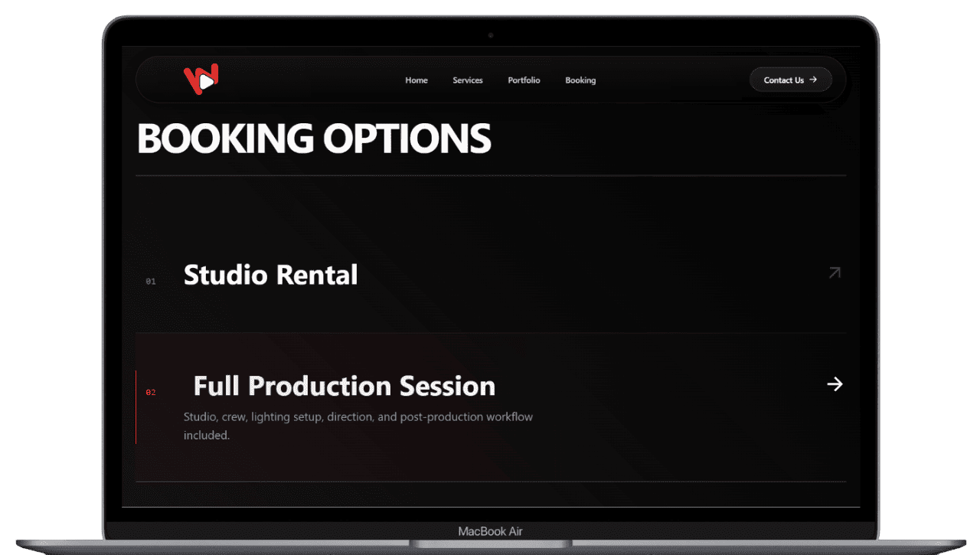Open the Portfolio nav link
980x555 pixels.
(x=524, y=80)
